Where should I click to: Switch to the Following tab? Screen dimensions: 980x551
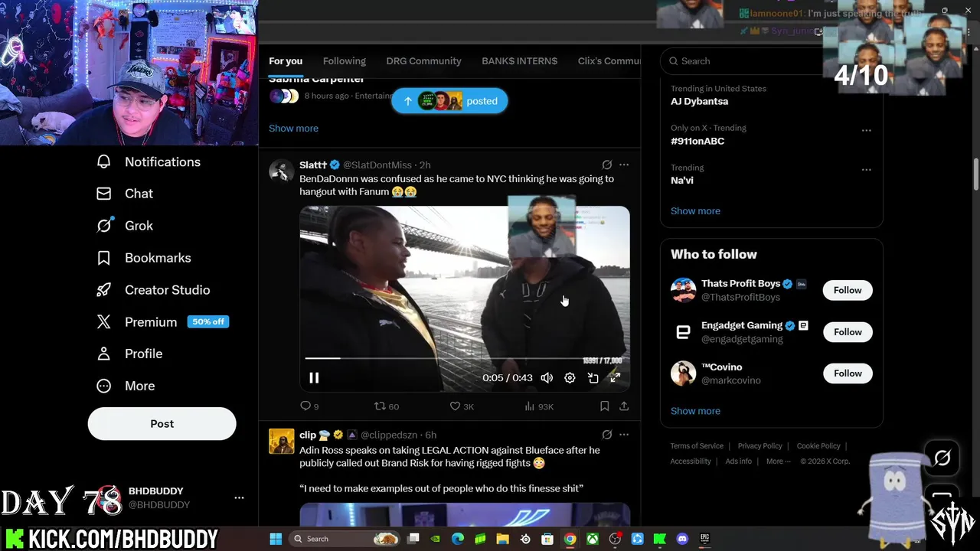point(344,61)
